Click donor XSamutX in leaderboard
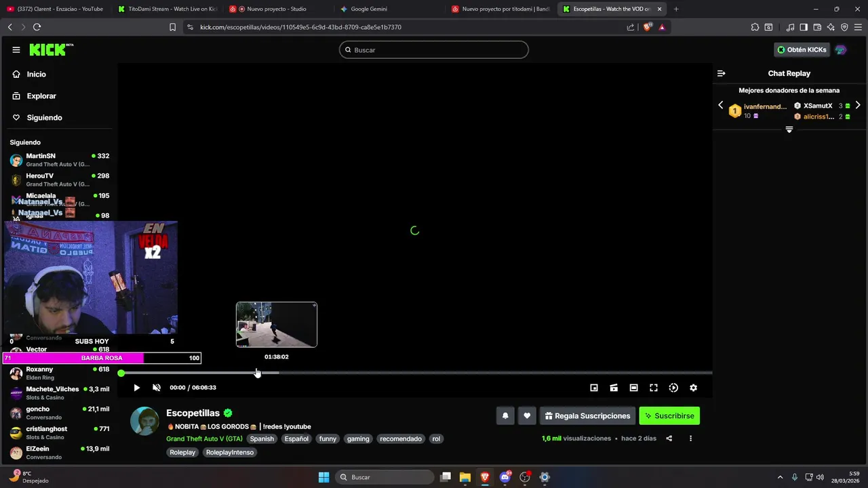The height and width of the screenshot is (488, 868). [x=818, y=106]
